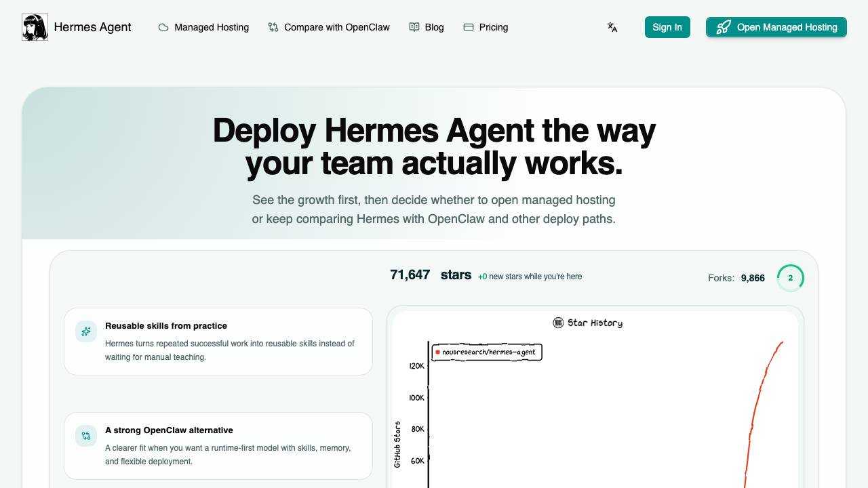
Task: Open A strong OpenClaw alternative card
Action: (218, 446)
